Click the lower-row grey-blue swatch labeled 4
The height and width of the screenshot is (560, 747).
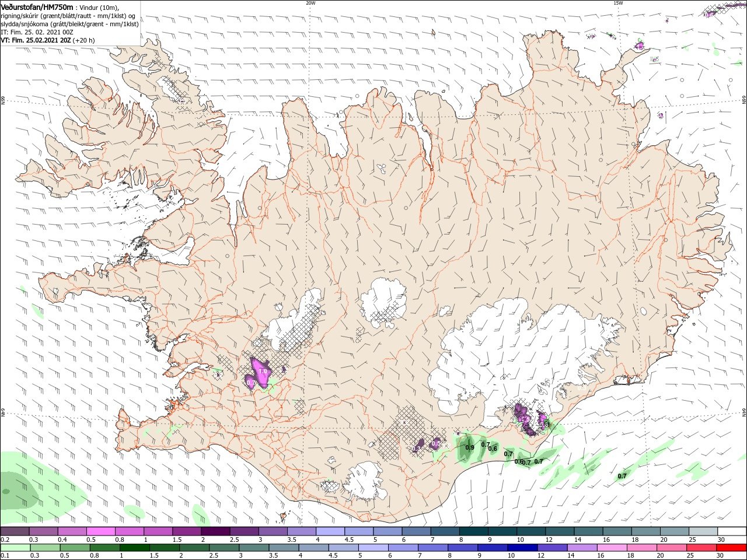313,548
